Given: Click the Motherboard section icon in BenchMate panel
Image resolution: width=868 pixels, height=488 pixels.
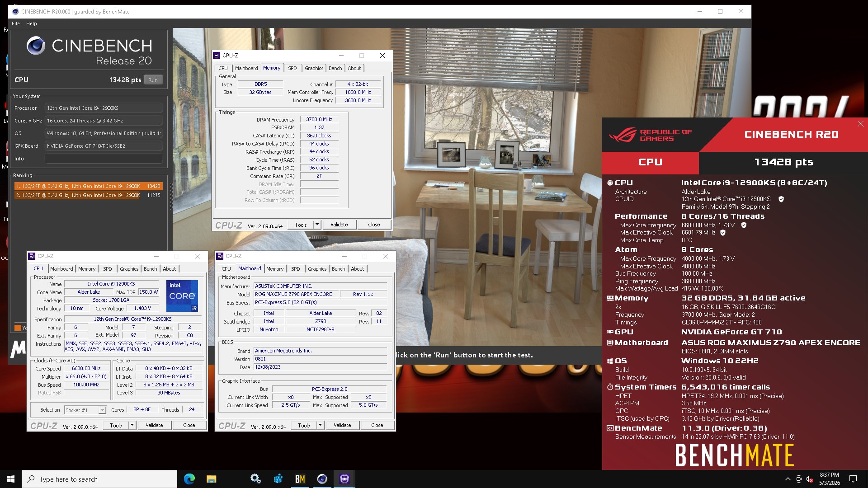Looking at the screenshot, I should coord(610,343).
